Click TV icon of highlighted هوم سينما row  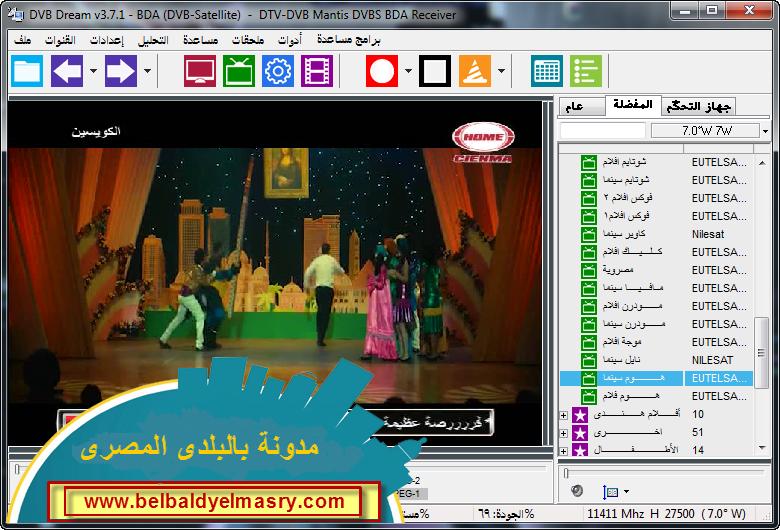pyautogui.click(x=589, y=379)
